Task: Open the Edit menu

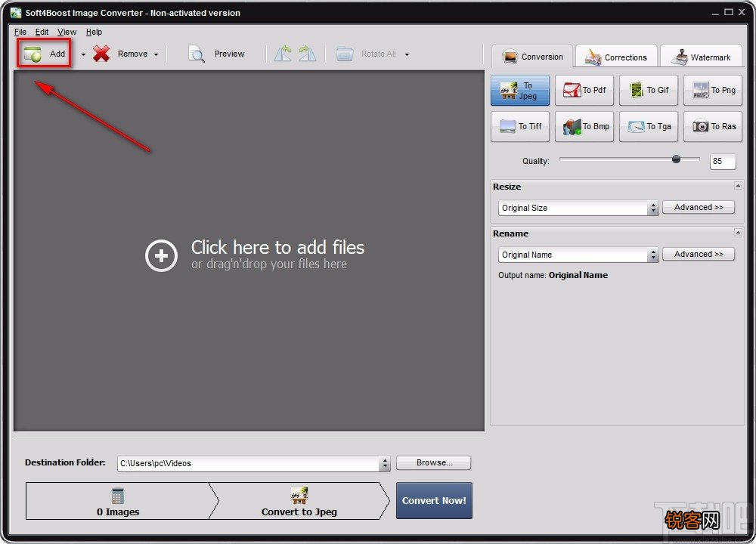Action: point(42,32)
